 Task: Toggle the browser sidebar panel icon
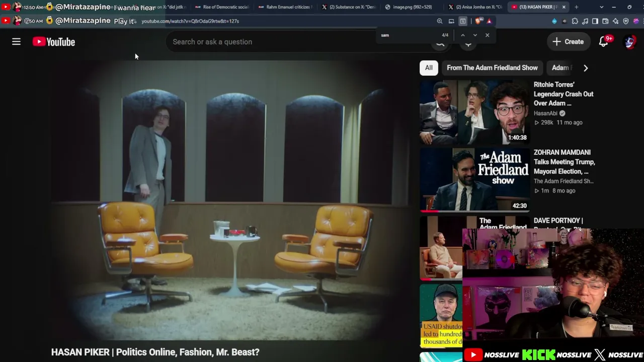[595, 21]
